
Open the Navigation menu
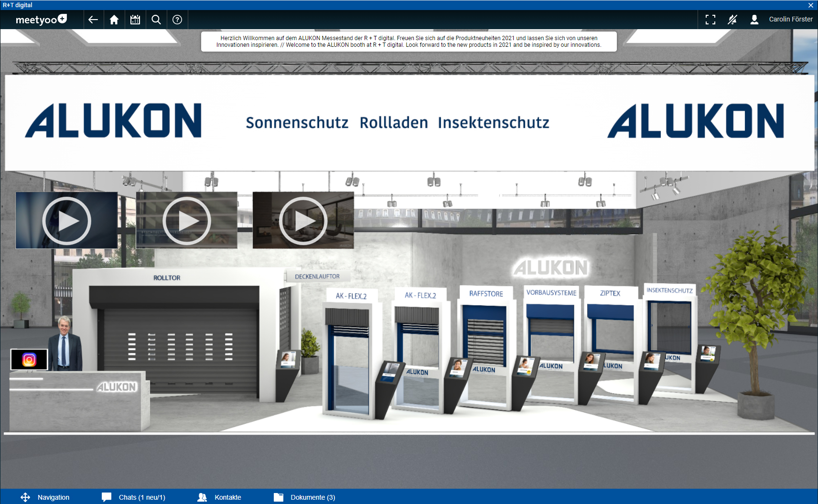45,497
